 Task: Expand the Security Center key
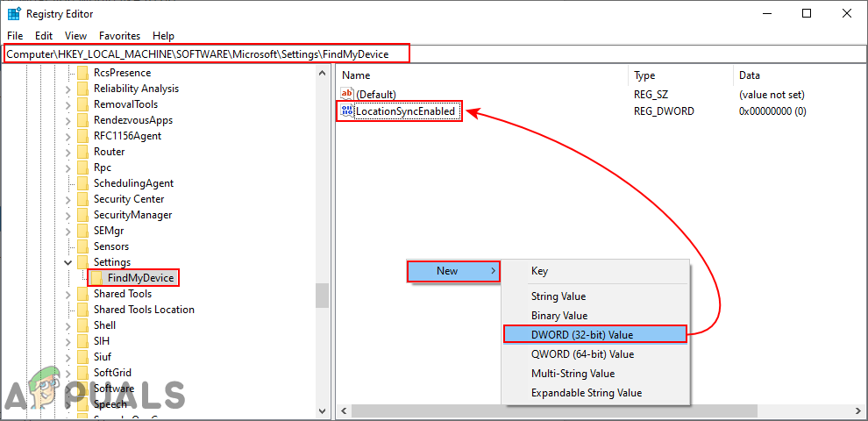tap(68, 199)
